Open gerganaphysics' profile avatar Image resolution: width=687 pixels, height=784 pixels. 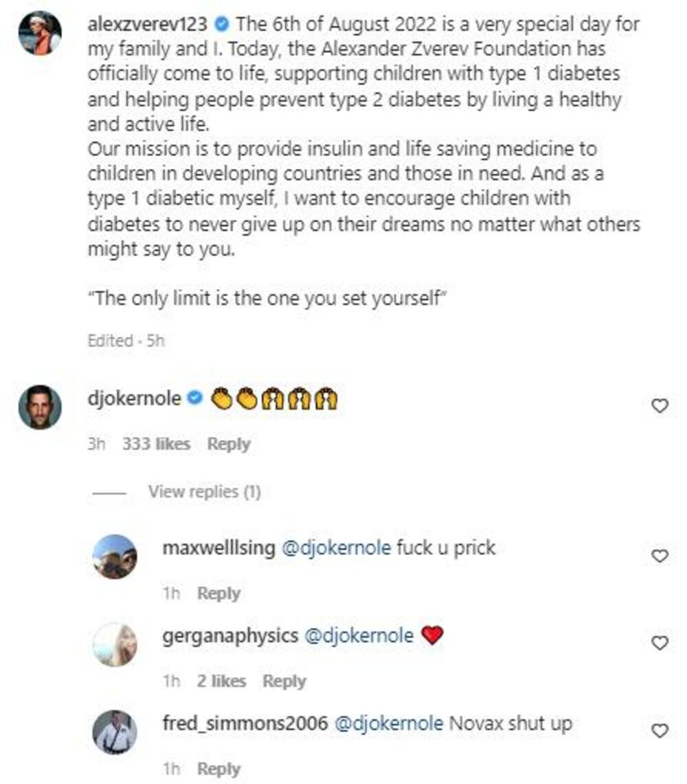point(115,645)
